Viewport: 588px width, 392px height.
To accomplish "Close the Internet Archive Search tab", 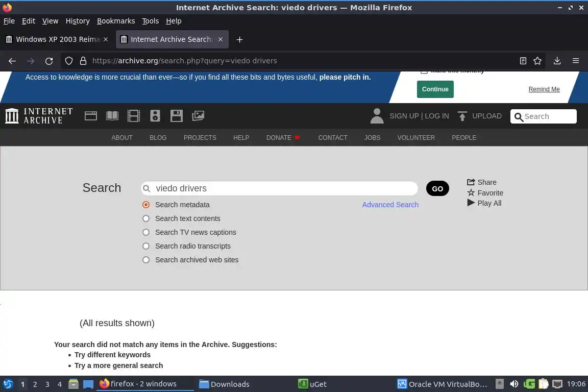I will (220, 39).
